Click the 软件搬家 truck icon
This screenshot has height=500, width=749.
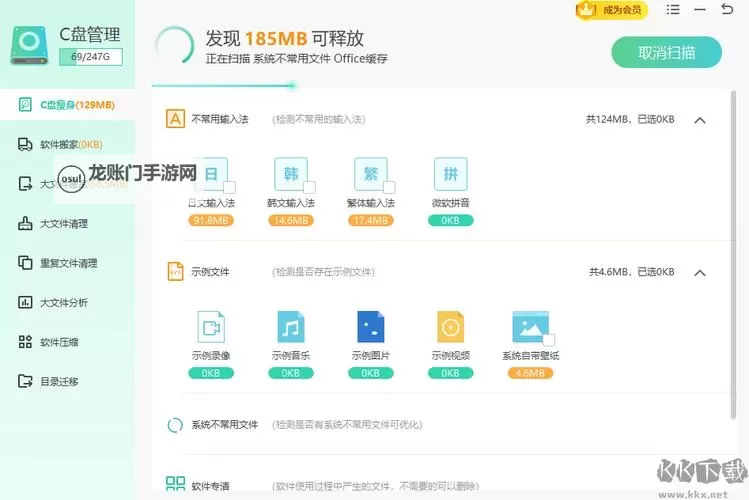(x=25, y=144)
